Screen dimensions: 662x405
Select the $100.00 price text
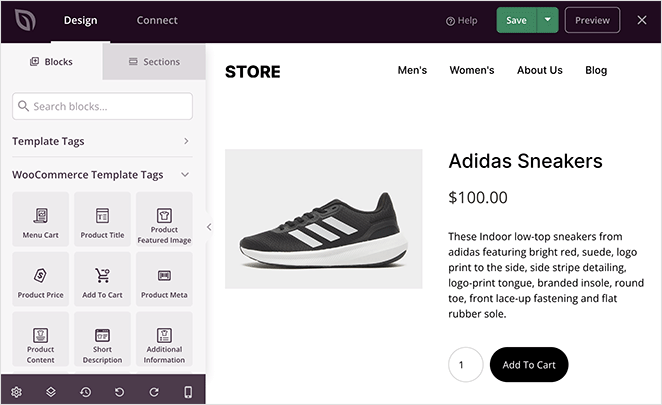coord(478,197)
